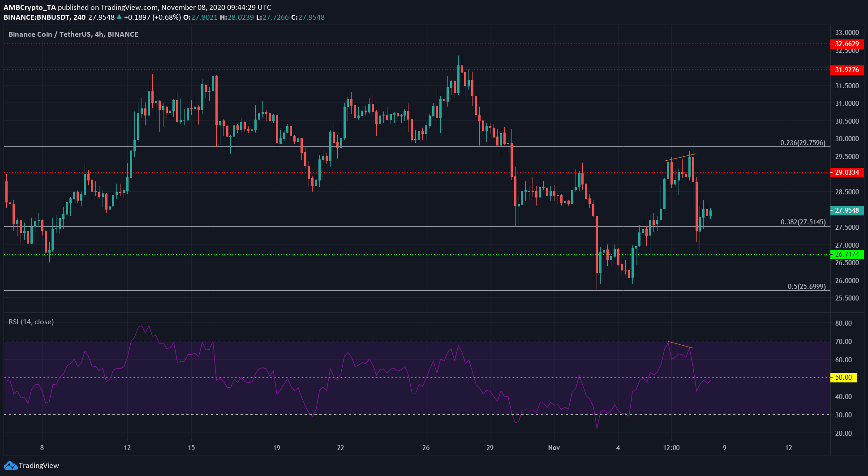Select the 32.6629 red price label
This screenshot has width=868, height=476.
pyautogui.click(x=847, y=44)
